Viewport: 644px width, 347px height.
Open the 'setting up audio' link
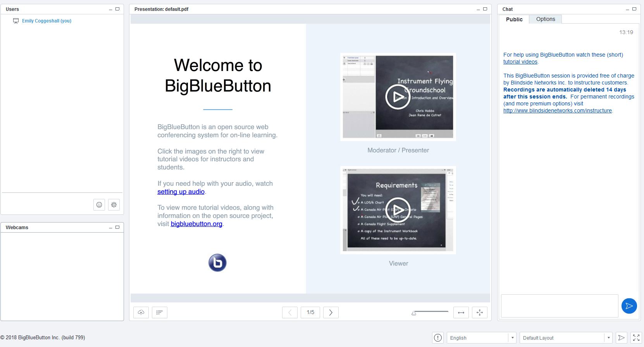pos(181,192)
